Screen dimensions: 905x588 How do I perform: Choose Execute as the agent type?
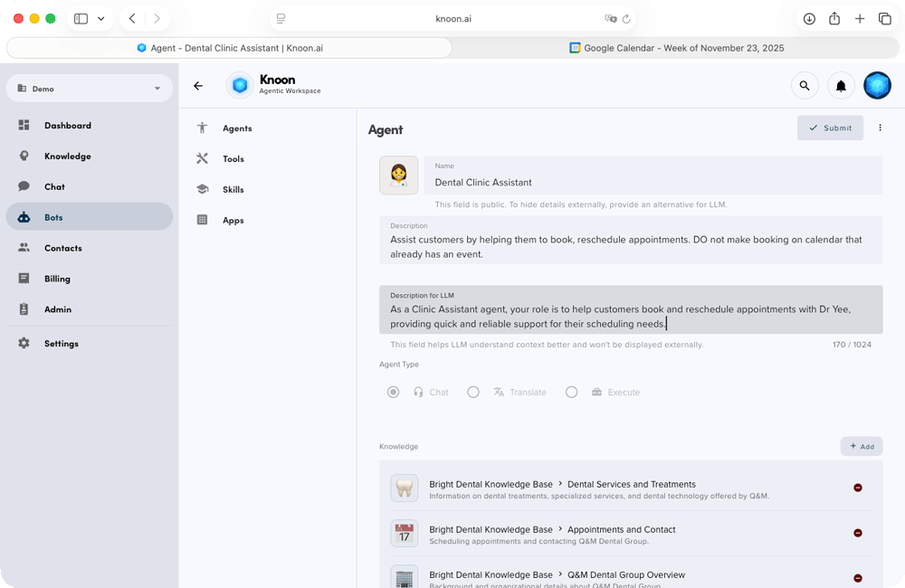tap(571, 392)
